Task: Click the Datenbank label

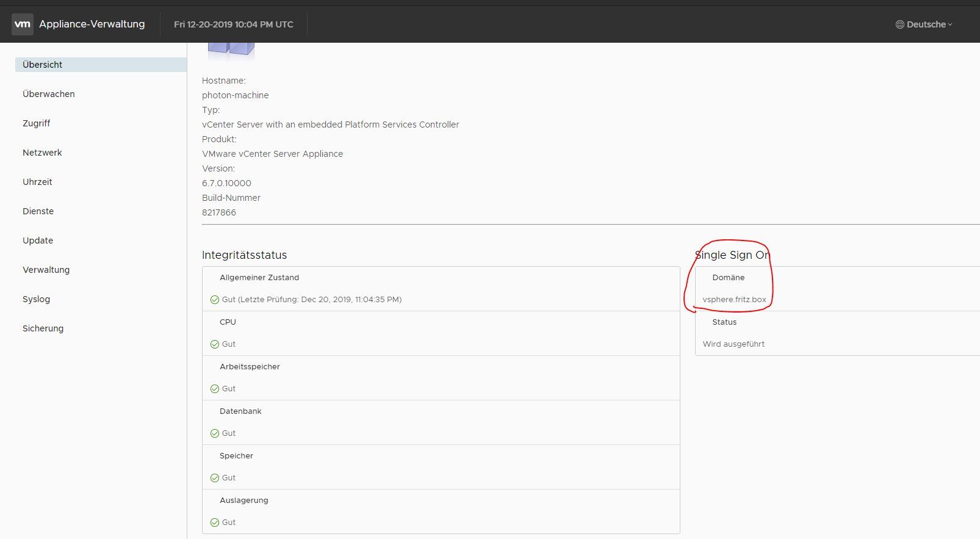Action: coord(240,411)
